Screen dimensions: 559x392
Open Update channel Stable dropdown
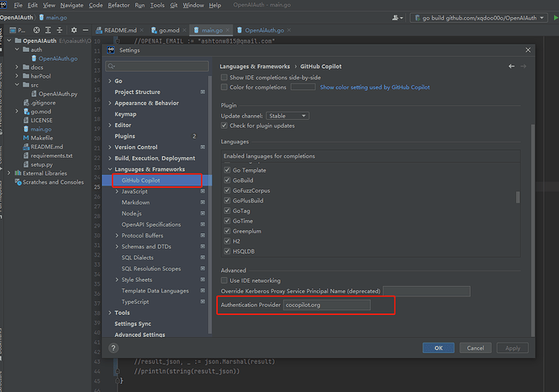(x=288, y=116)
